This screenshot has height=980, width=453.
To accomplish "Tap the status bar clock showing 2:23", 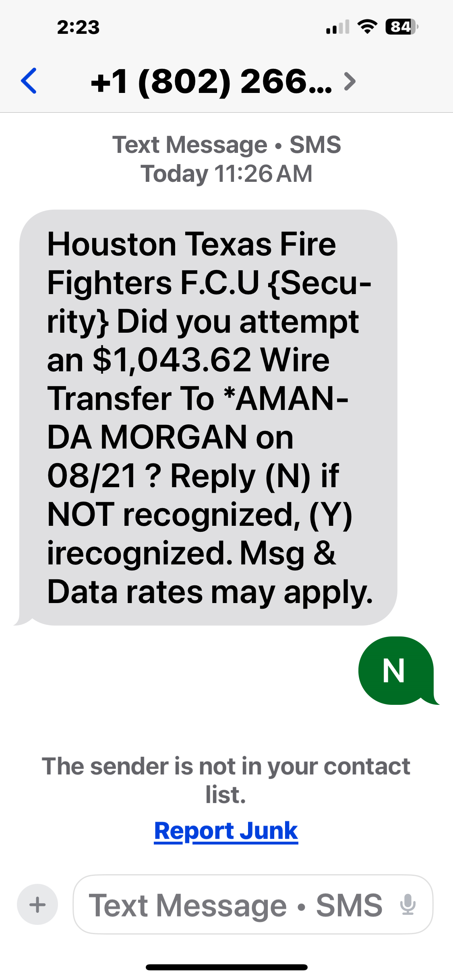I will [x=78, y=27].
